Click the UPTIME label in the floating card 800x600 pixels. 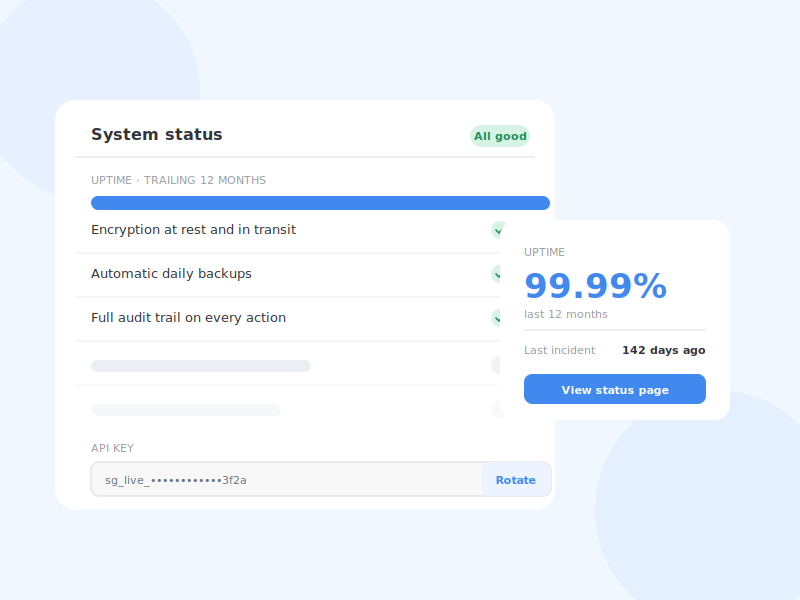pos(544,252)
